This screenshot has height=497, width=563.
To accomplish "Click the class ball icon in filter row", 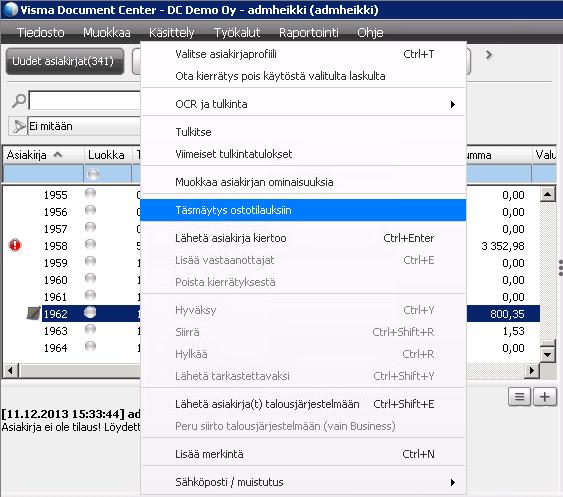I will pyautogui.click(x=93, y=175).
